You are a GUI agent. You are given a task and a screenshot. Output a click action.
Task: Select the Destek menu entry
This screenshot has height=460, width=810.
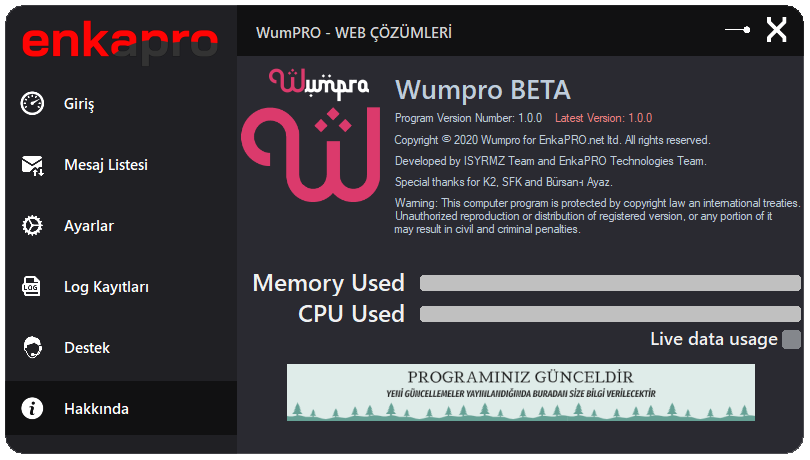pos(121,348)
